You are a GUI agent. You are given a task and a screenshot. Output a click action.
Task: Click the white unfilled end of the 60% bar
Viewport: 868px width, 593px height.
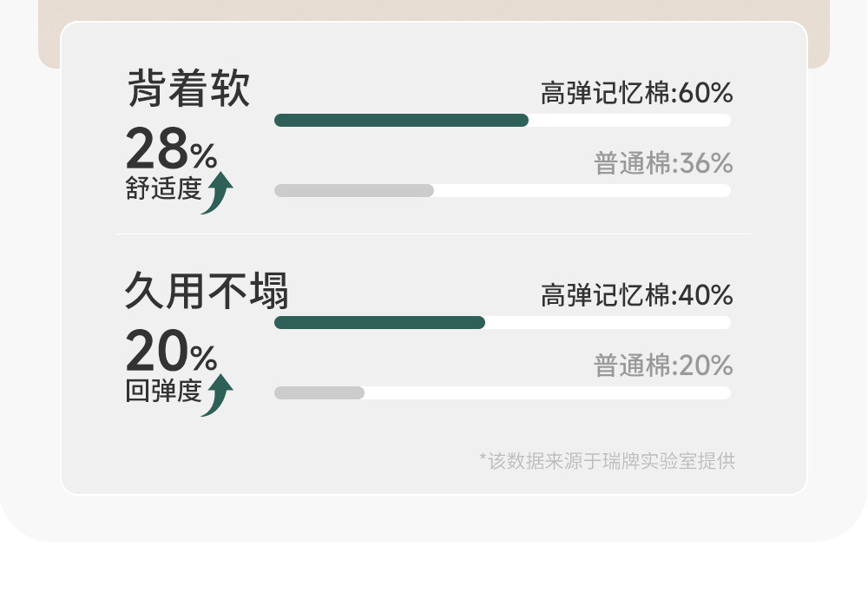coord(629,121)
